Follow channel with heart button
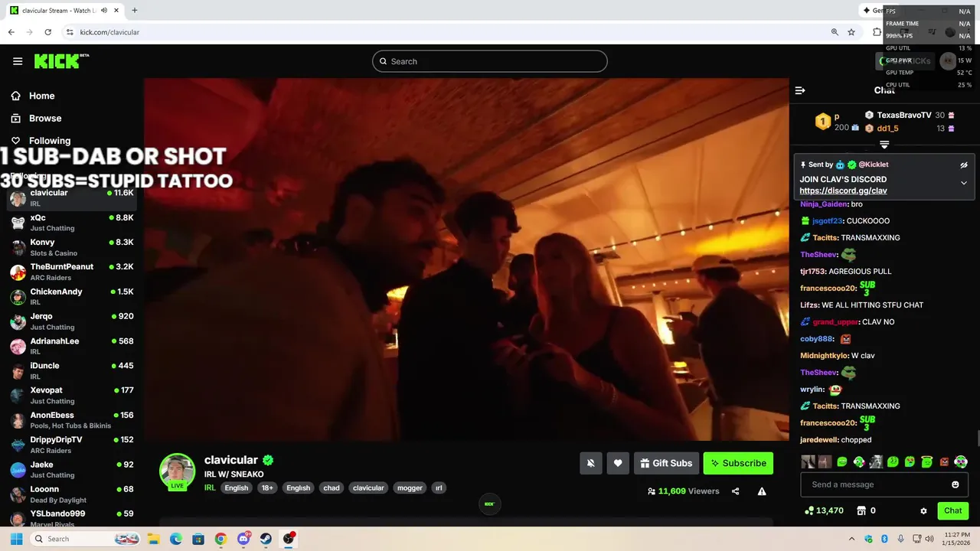The image size is (980, 551). [618, 463]
